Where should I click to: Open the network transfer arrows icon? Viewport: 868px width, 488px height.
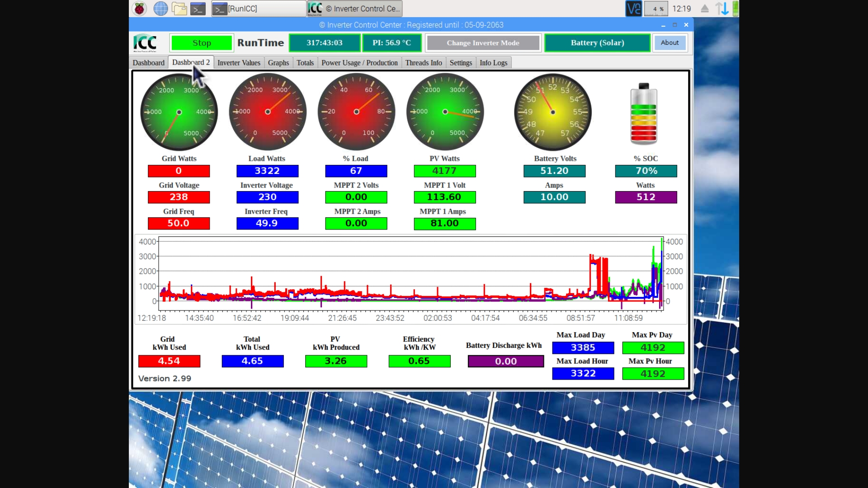click(x=722, y=9)
